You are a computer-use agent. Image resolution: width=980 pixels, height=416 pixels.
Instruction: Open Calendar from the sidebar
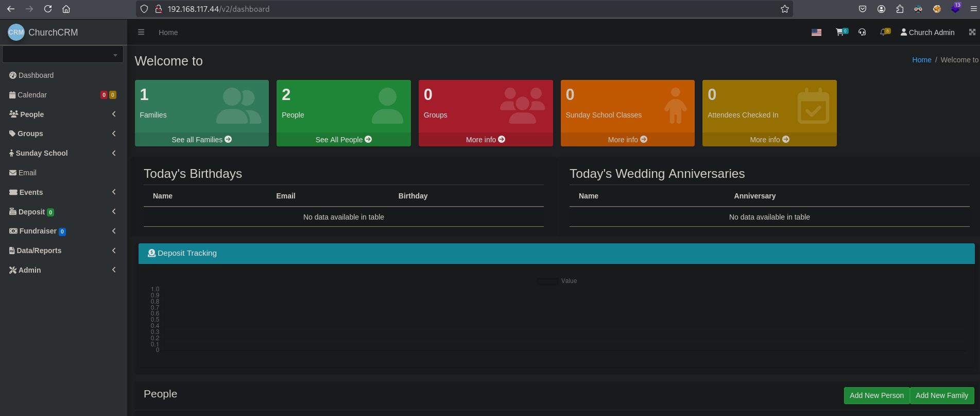pyautogui.click(x=32, y=95)
